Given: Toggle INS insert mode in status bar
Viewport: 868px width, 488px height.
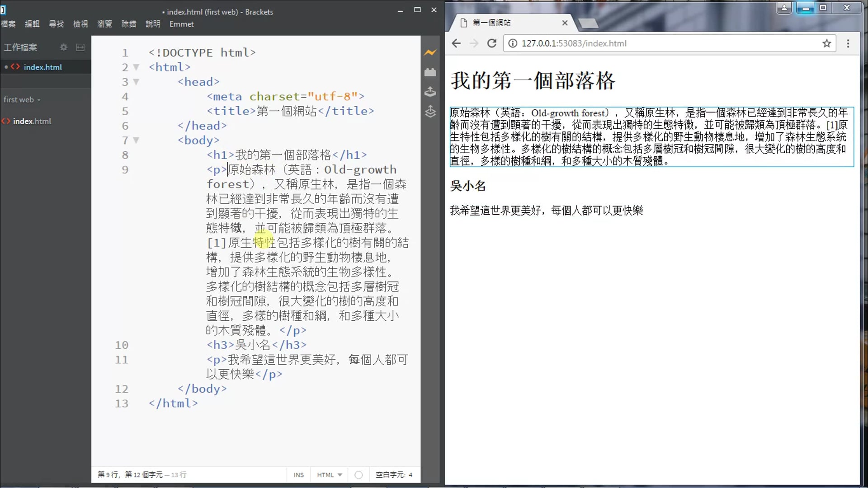Looking at the screenshot, I should pyautogui.click(x=298, y=475).
